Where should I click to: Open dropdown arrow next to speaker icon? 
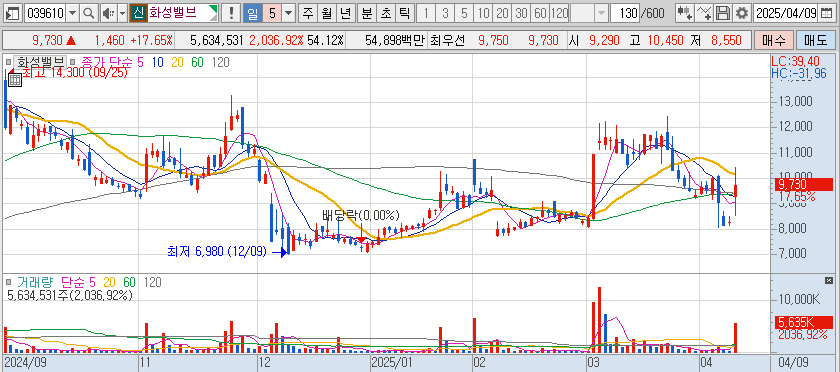tap(122, 13)
